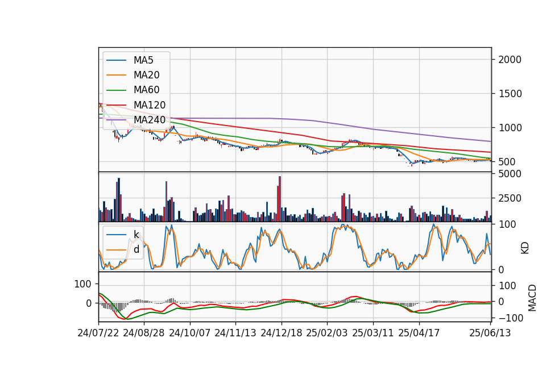Click the 25/04/17 date axis label

pos(419,333)
